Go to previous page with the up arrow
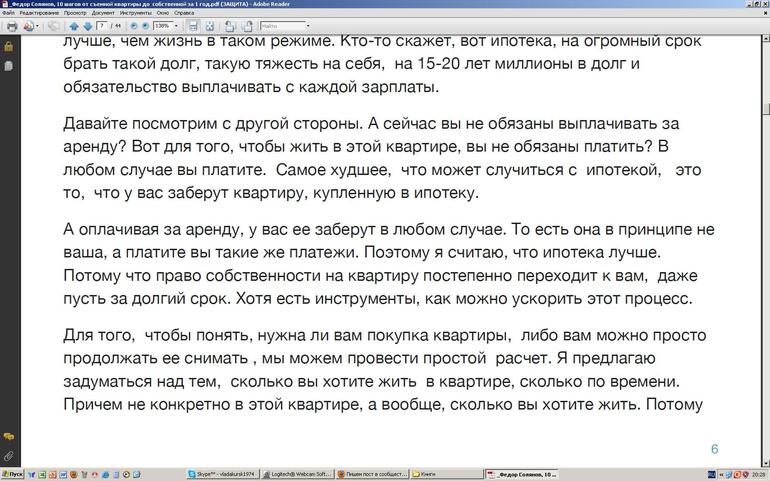Viewport: 770px width, 481px height. [73, 25]
